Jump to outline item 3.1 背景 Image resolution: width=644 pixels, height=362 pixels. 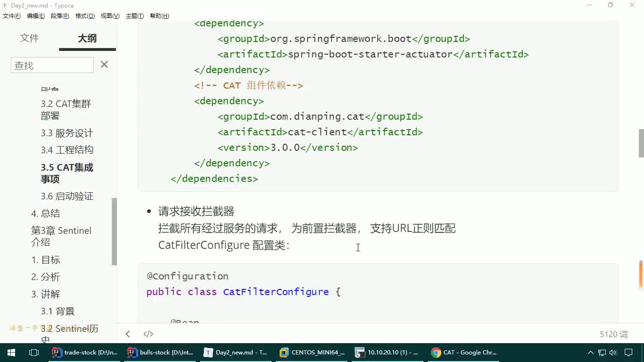click(x=58, y=311)
